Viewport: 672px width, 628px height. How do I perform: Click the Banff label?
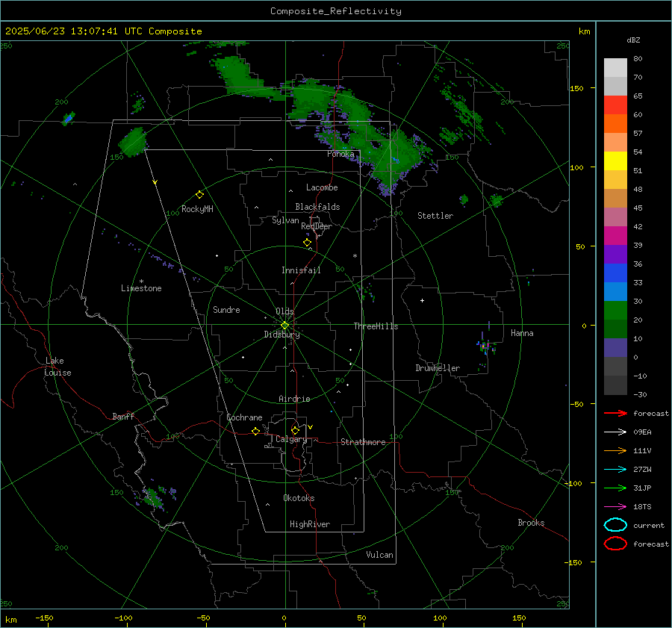pyautogui.click(x=123, y=416)
